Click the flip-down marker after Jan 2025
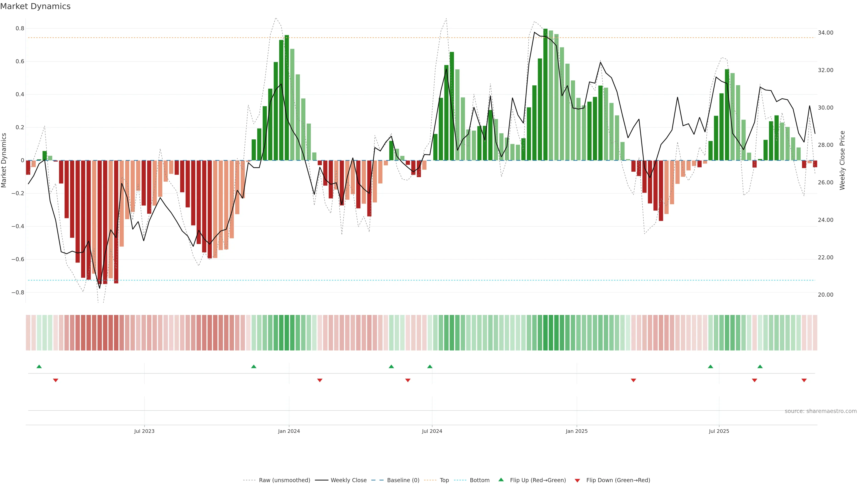 633,380
